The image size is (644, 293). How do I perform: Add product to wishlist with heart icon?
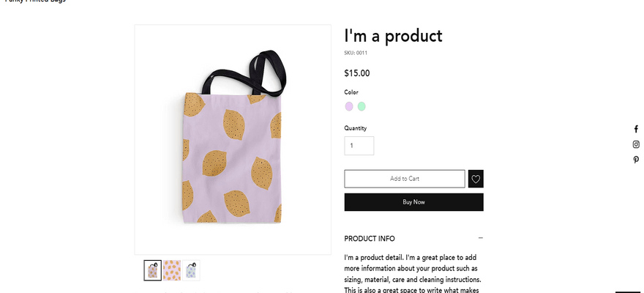point(476,179)
